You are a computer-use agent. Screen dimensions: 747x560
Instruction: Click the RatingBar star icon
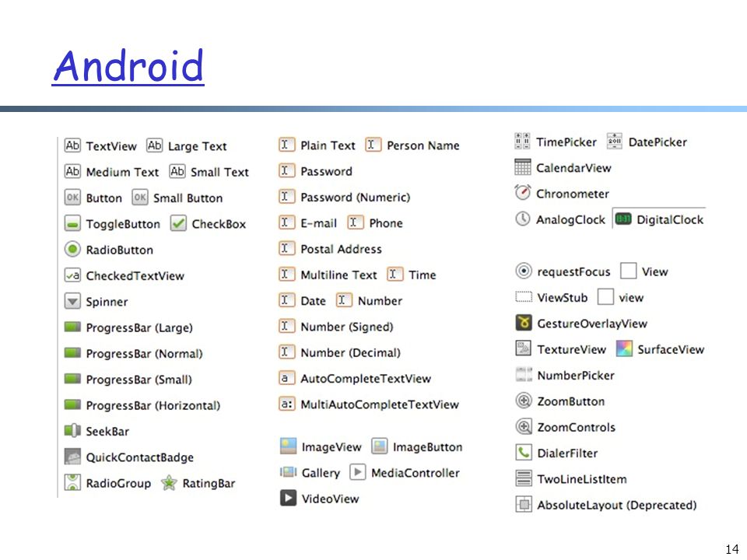click(x=169, y=483)
